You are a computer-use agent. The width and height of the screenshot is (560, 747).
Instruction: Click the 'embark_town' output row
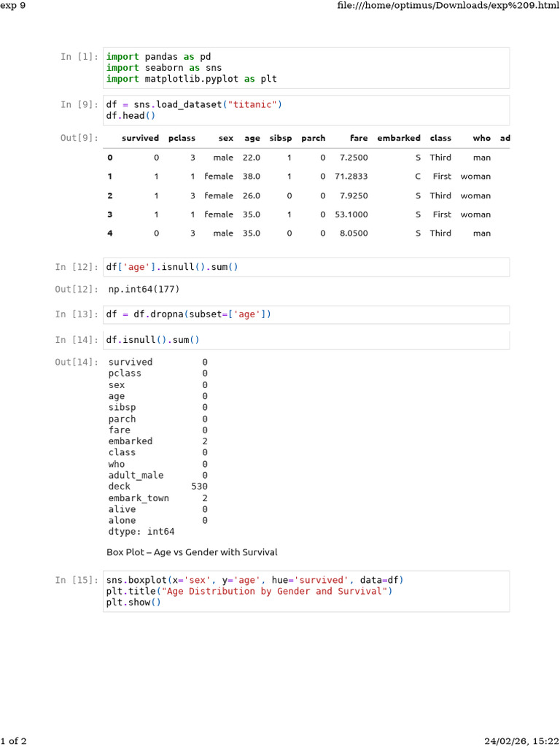pos(158,498)
